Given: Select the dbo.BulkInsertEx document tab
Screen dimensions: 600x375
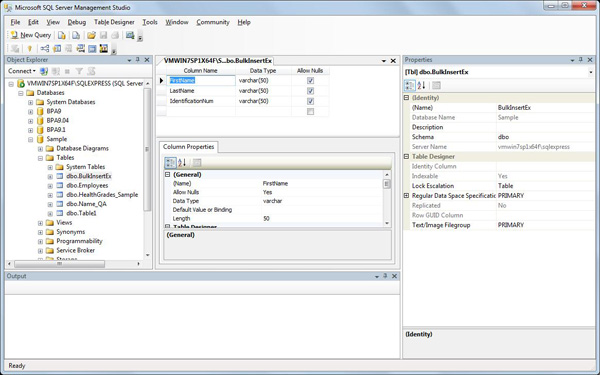Looking at the screenshot, I should point(217,61).
